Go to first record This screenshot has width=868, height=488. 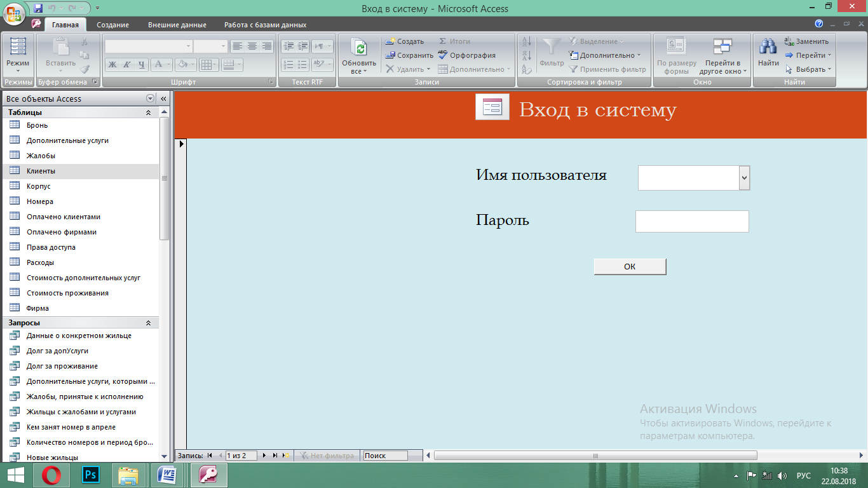tap(210, 456)
